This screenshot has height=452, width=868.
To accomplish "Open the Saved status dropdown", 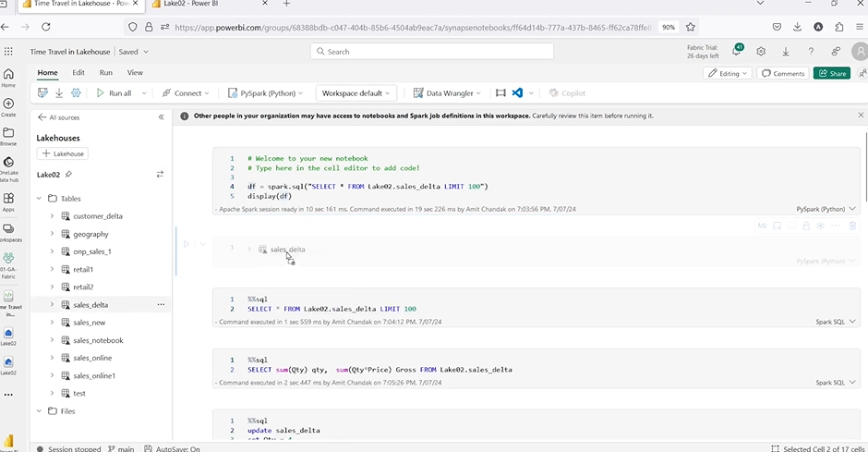I will click(134, 52).
